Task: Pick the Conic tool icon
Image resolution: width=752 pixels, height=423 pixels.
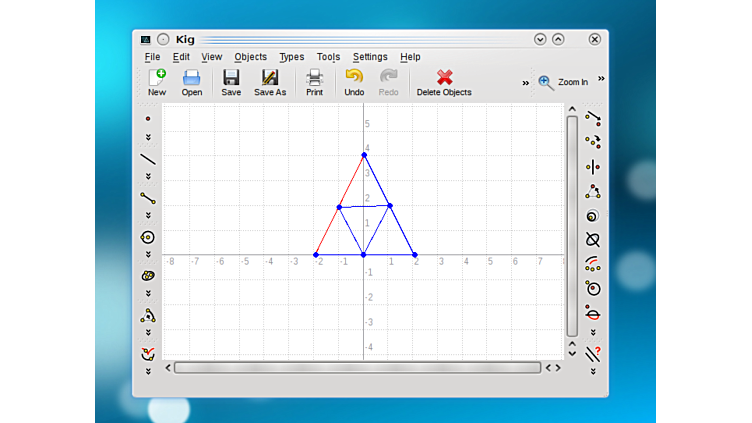Action: [148, 275]
